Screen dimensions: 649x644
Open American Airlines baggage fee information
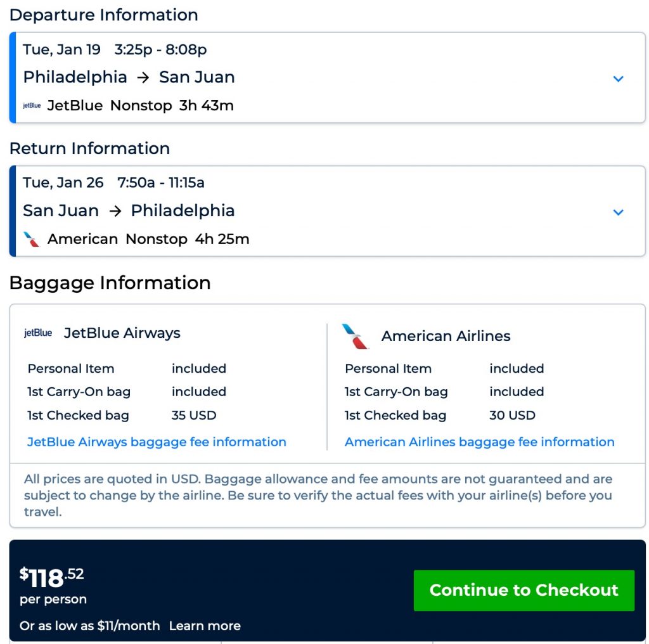coord(479,442)
